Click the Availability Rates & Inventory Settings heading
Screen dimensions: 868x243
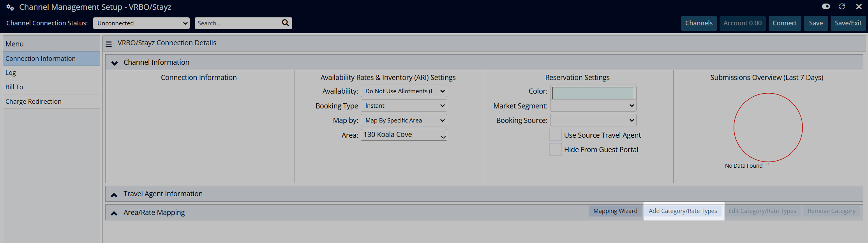pos(388,78)
